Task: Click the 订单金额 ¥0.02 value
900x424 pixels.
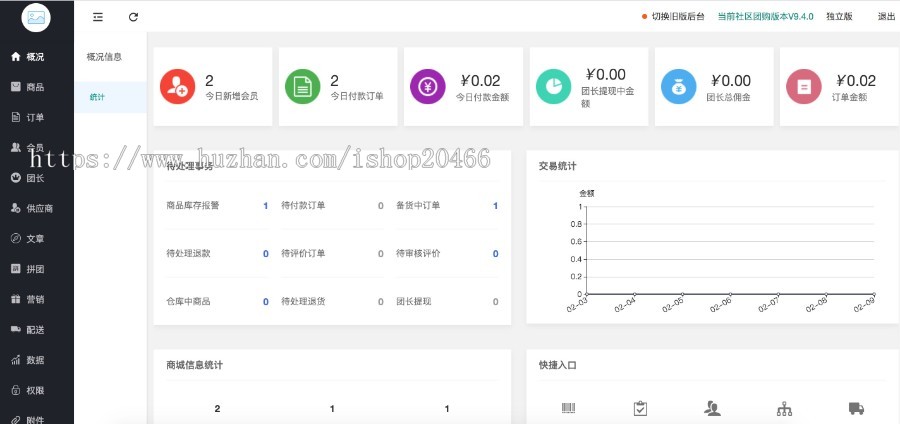Action: 856,81
